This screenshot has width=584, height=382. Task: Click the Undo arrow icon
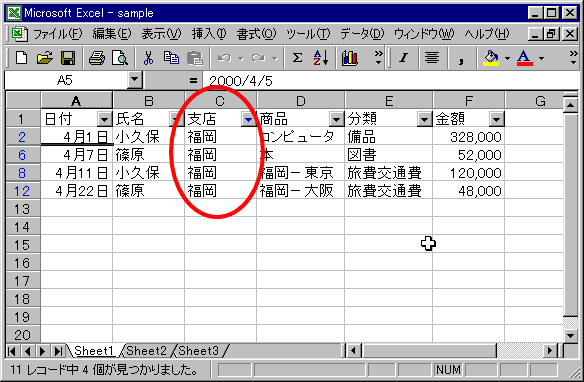224,58
